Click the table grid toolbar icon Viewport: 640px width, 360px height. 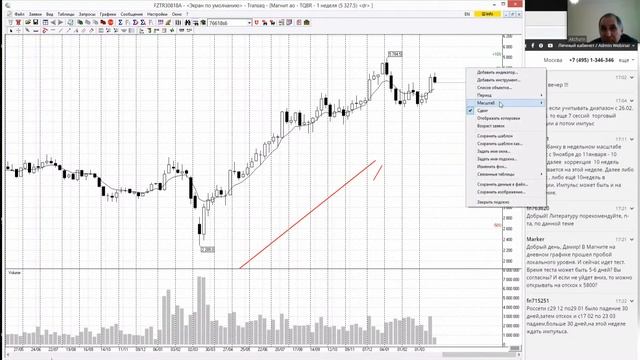click(x=45, y=22)
